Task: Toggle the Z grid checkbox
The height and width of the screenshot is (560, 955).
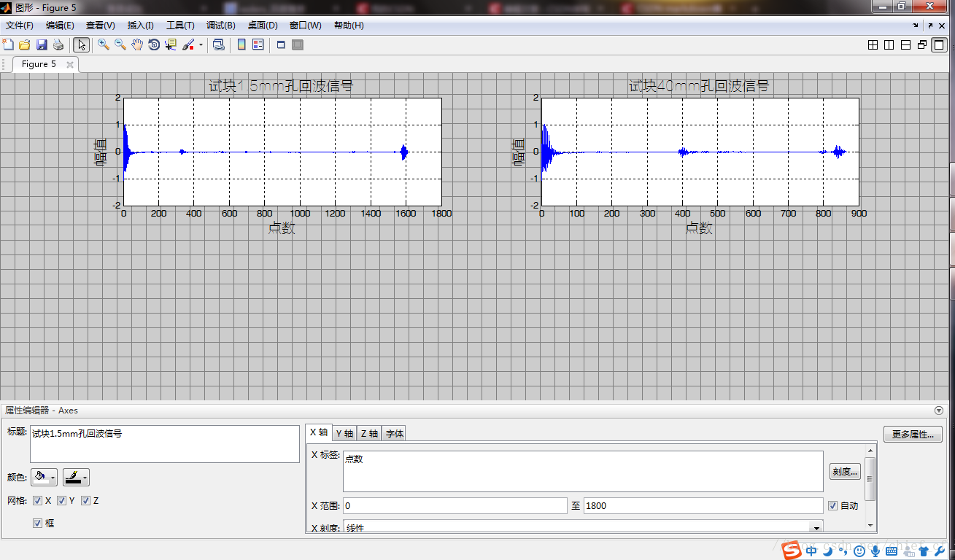Action: (x=85, y=501)
